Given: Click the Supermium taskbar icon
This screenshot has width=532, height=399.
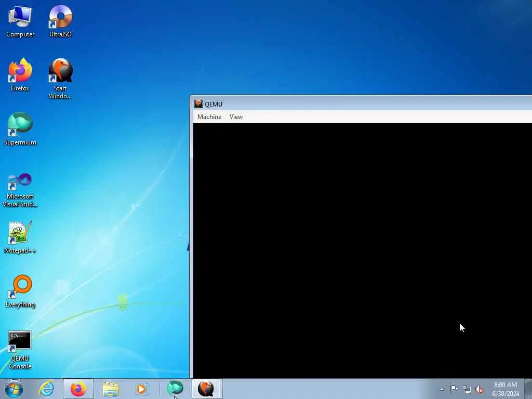Looking at the screenshot, I should 175,388.
